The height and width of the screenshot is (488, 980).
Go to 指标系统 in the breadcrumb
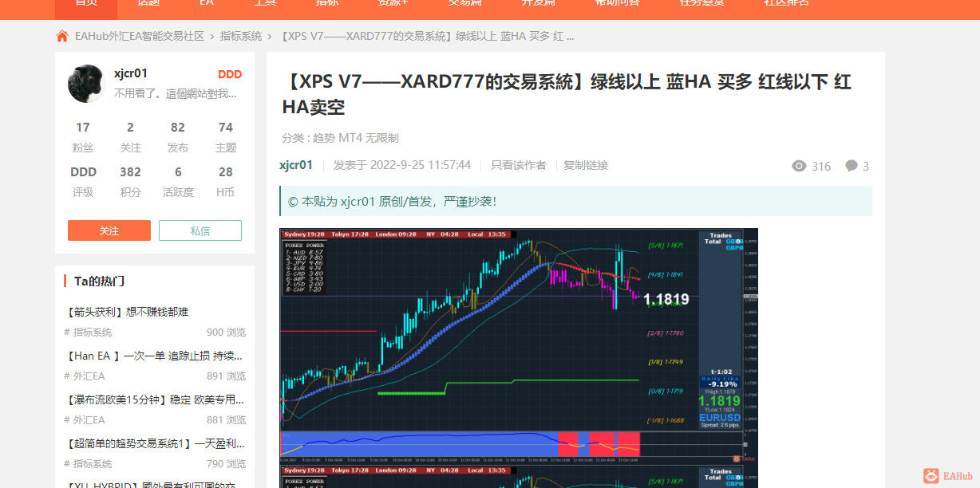[x=241, y=36]
